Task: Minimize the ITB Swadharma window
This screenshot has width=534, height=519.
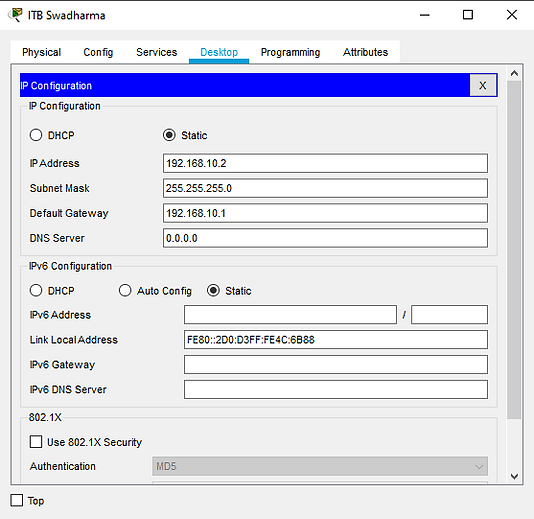Action: pyautogui.click(x=424, y=15)
